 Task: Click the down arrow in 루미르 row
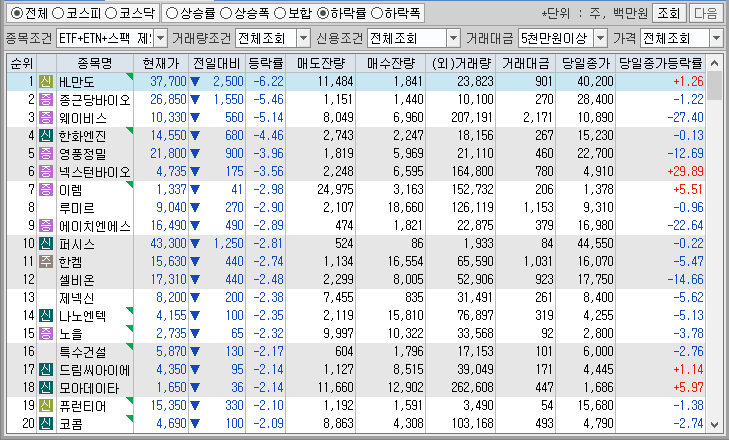tap(195, 208)
